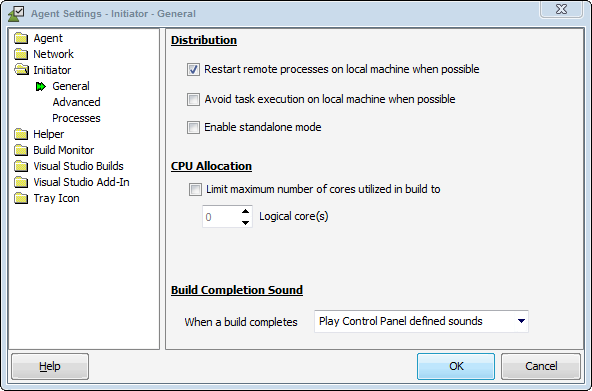Open the Agent folder icon
592x391 pixels.
(21, 38)
